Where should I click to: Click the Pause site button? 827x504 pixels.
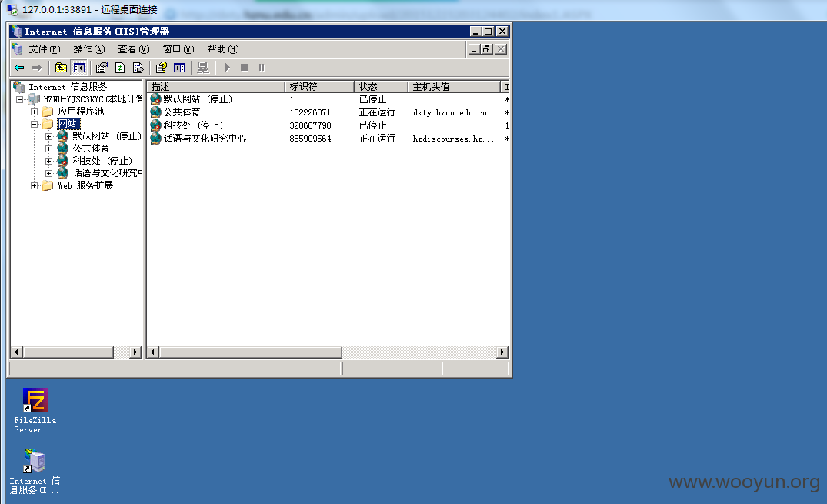262,68
